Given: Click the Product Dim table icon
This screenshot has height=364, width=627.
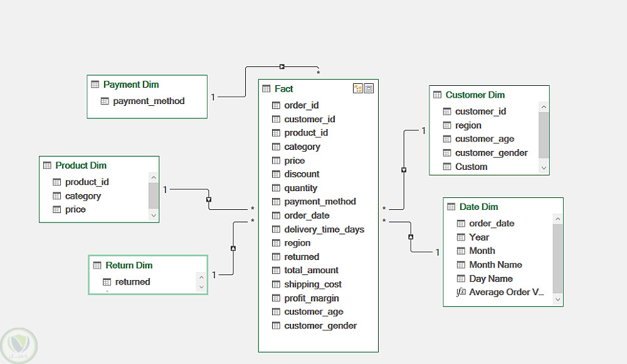Looking at the screenshot, I should [47, 165].
